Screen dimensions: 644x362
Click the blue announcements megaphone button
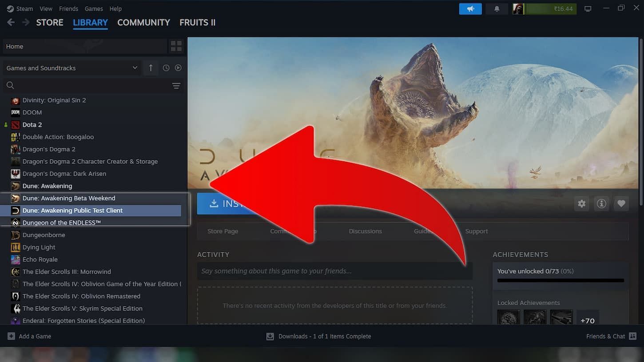[470, 9]
